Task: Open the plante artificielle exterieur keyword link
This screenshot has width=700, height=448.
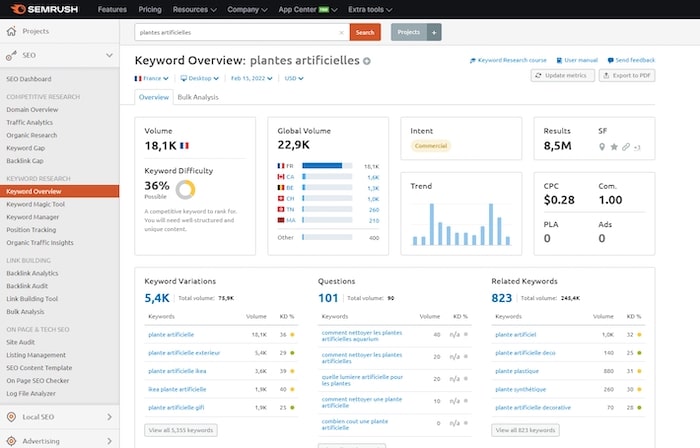Action: coord(183,352)
